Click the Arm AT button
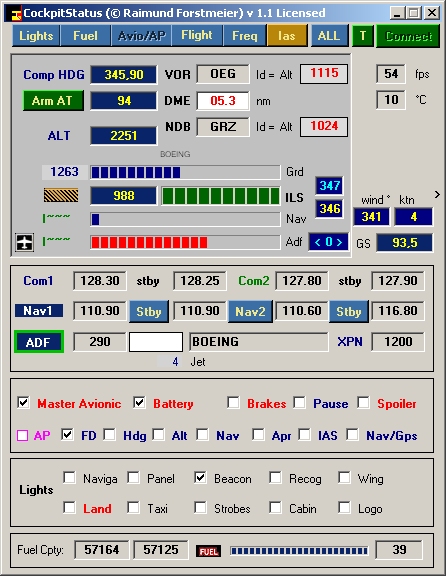 [53, 100]
